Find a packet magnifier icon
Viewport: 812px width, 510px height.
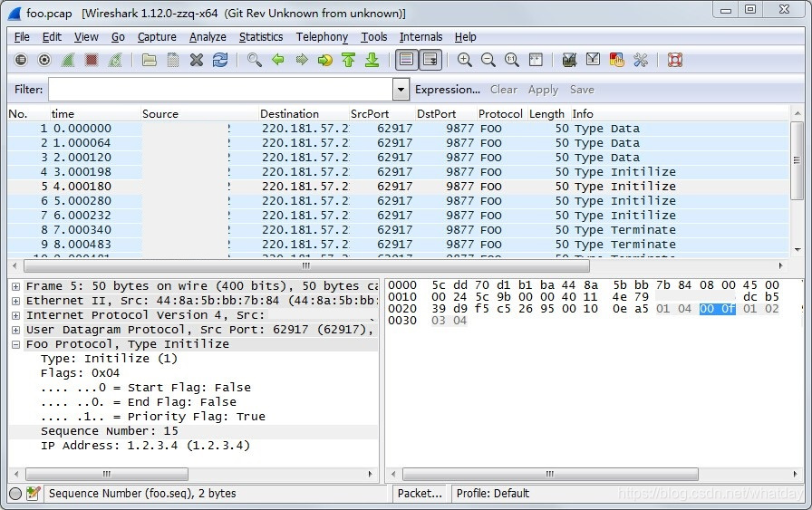click(x=255, y=60)
